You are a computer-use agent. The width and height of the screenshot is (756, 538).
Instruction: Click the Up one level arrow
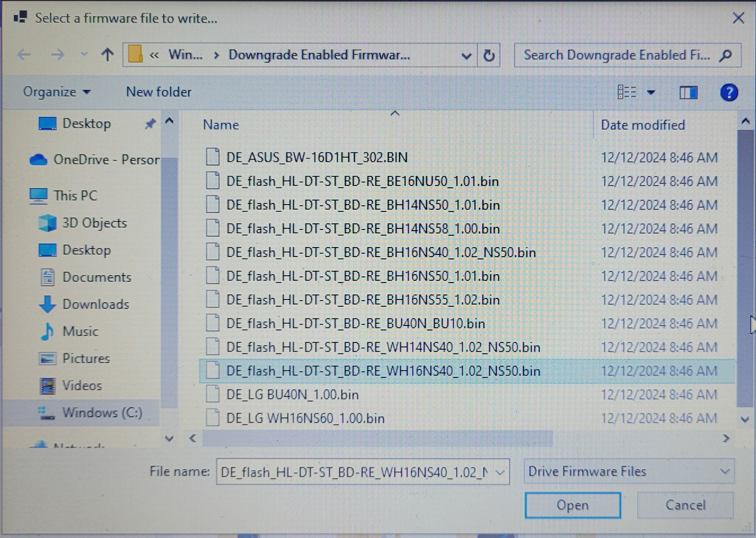(107, 55)
